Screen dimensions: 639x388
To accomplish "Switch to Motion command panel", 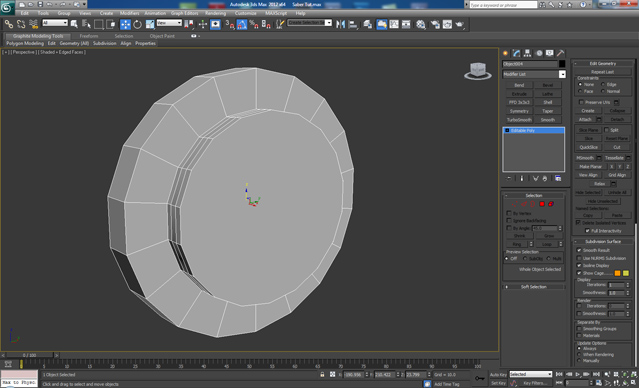I will [539, 53].
